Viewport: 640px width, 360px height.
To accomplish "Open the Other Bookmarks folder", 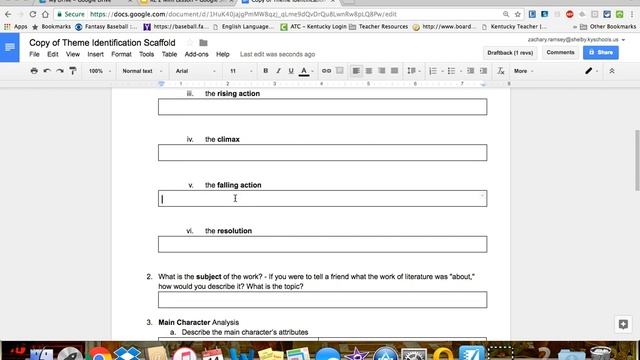I will 608,27.
